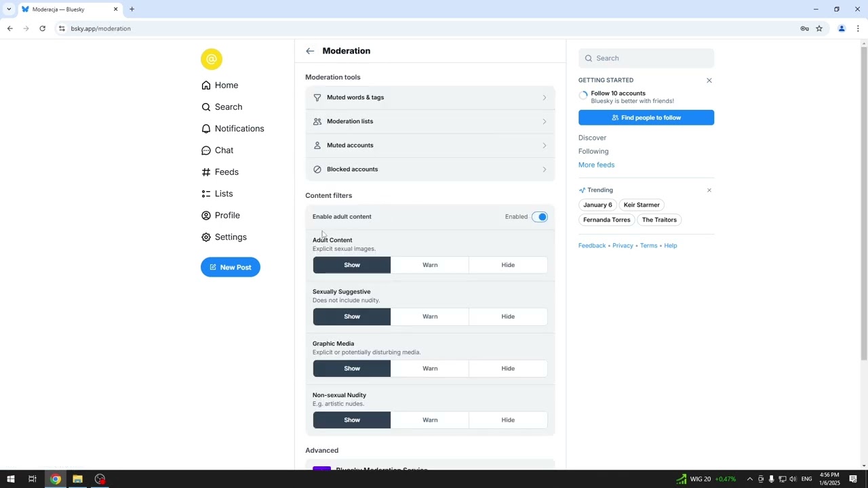
Task: Go to Home in left navigation
Action: (220, 85)
